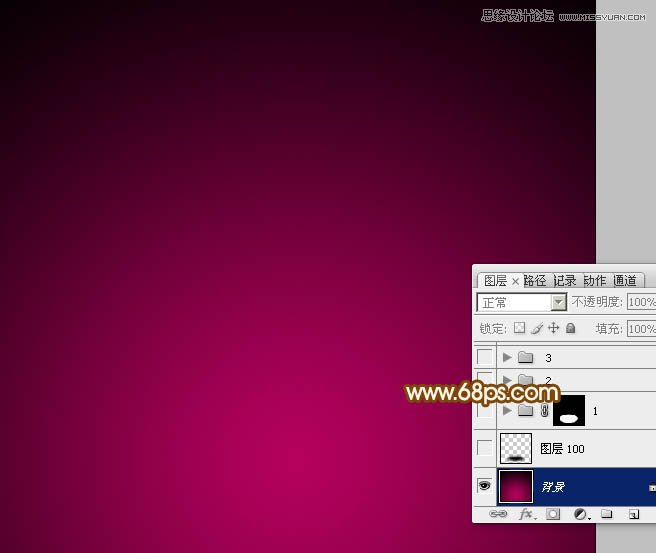Expand group 2 with its triangle
The height and width of the screenshot is (553, 656).
click(507, 379)
